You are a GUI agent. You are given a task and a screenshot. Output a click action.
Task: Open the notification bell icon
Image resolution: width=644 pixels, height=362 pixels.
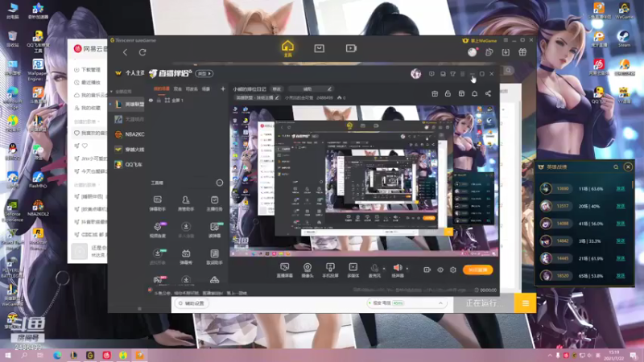tap(474, 93)
